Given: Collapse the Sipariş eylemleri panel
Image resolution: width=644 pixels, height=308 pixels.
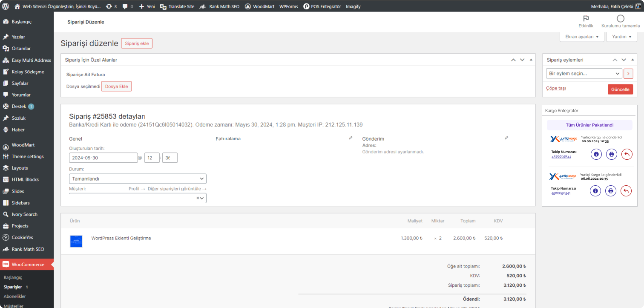Looking at the screenshot, I should click(x=632, y=60).
